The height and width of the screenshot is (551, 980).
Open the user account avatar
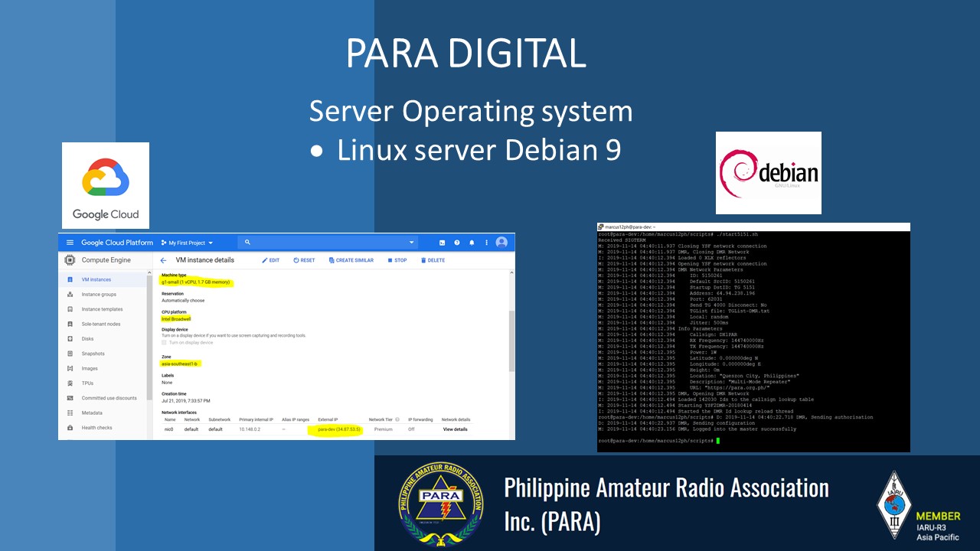(501, 243)
